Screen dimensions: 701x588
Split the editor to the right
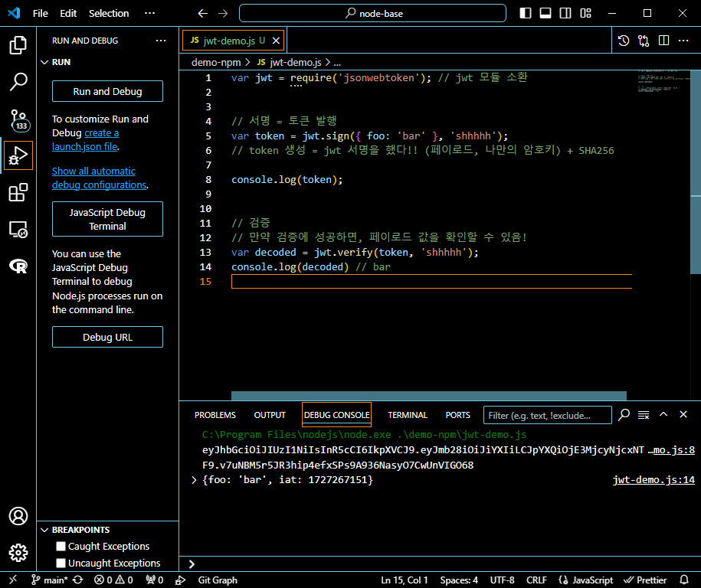pyautogui.click(x=664, y=41)
